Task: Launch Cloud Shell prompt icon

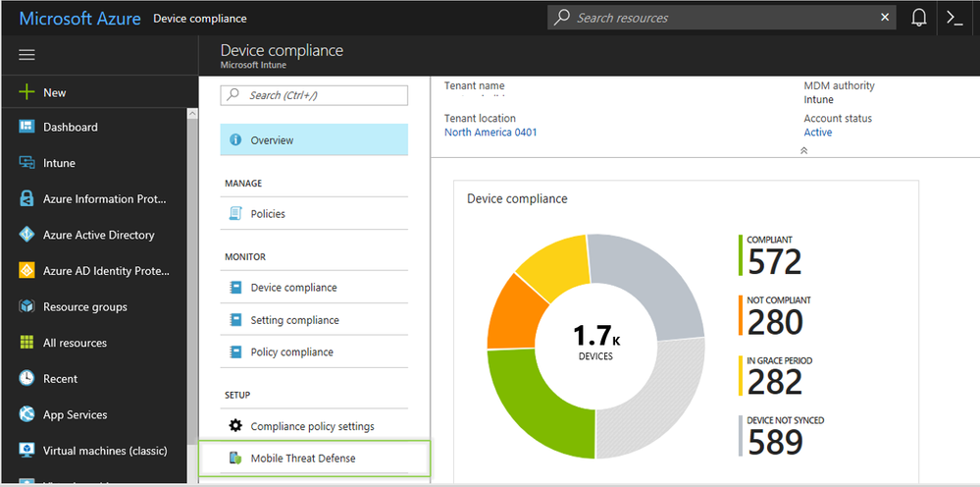Action: point(954,18)
